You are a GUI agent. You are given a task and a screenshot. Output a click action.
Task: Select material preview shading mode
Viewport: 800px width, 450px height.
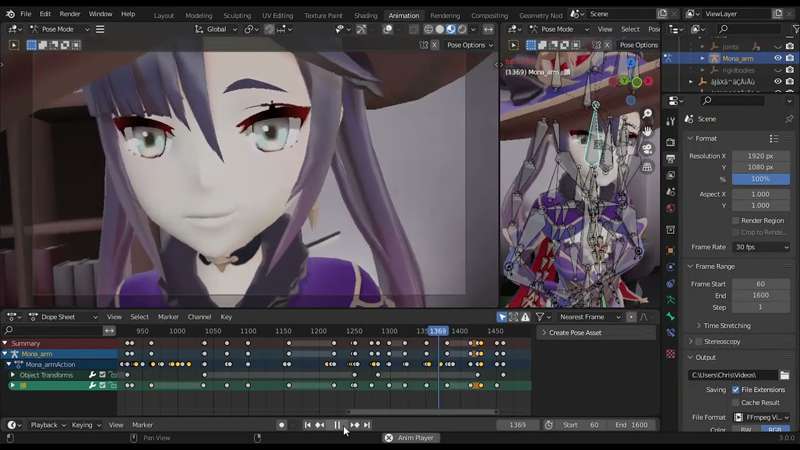pos(451,29)
